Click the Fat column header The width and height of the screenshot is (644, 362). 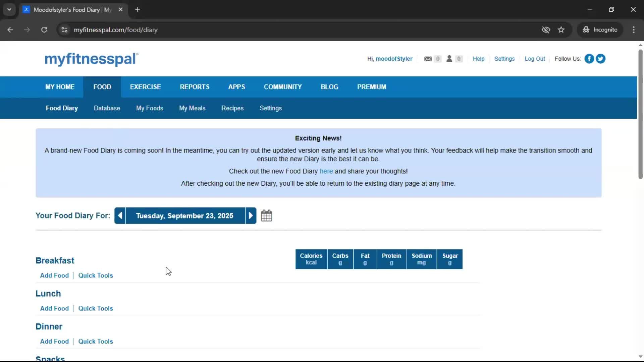365,259
